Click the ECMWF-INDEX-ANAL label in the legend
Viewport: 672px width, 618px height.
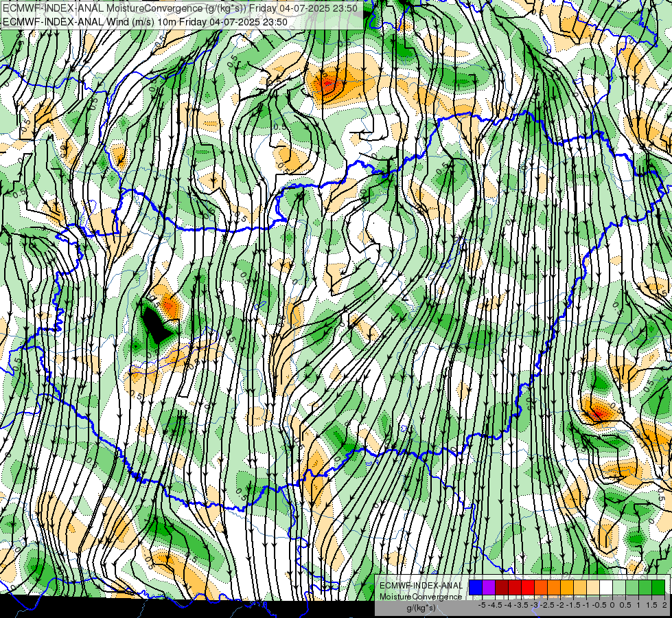point(421,586)
